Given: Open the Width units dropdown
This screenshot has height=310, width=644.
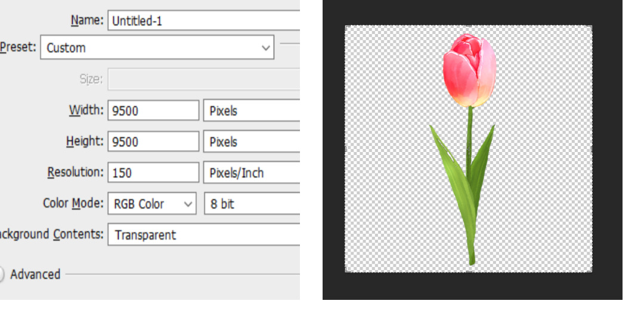Looking at the screenshot, I should pos(251,110).
